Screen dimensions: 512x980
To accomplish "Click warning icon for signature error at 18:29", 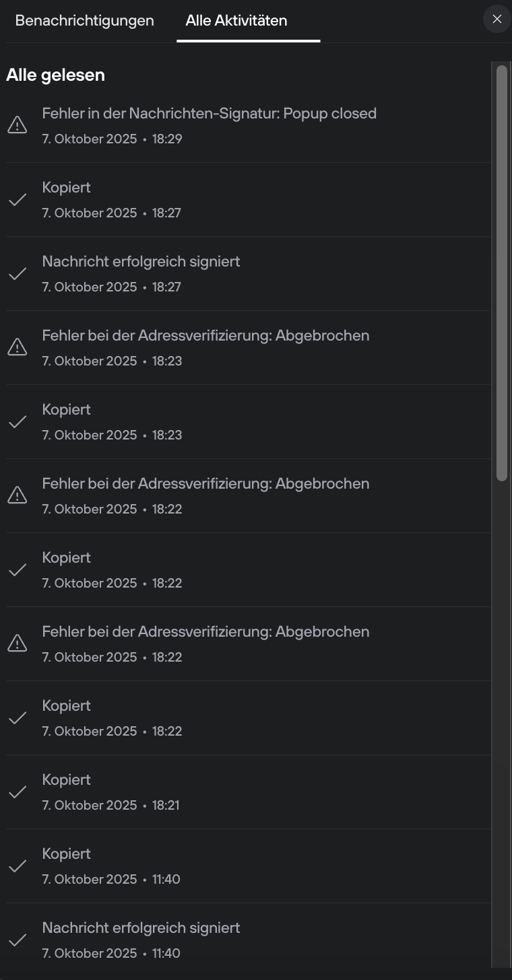I will tap(17, 125).
